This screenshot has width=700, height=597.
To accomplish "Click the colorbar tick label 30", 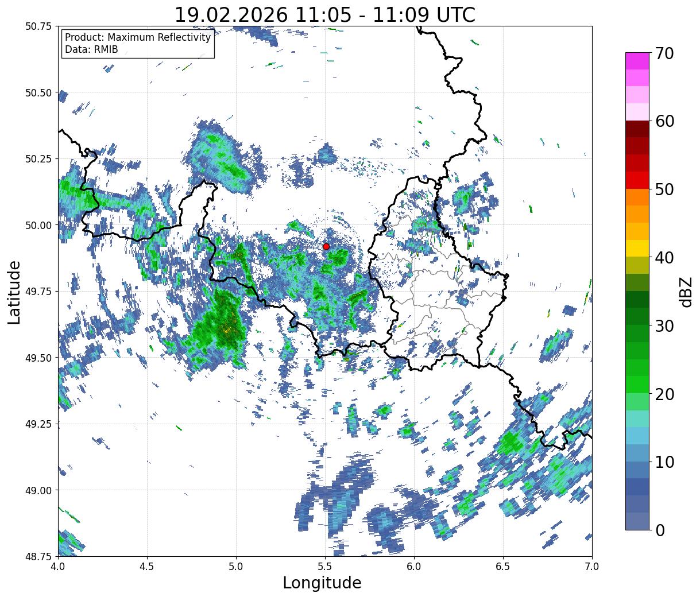I will (664, 325).
